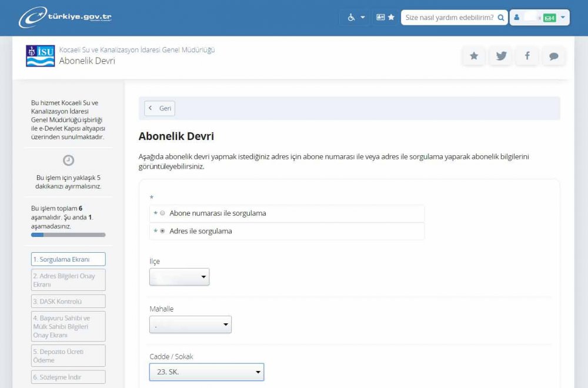Open the Cadde / Sokak dropdown
Screen dimensions: 588x388
(x=206, y=372)
